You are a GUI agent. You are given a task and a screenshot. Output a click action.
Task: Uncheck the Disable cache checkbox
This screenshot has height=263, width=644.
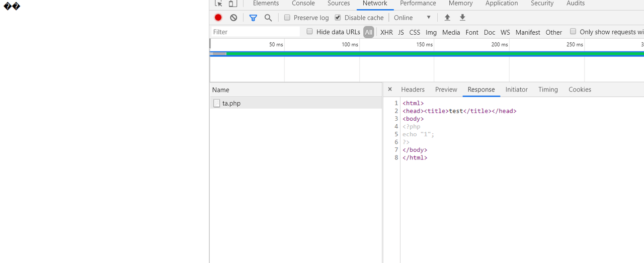338,18
